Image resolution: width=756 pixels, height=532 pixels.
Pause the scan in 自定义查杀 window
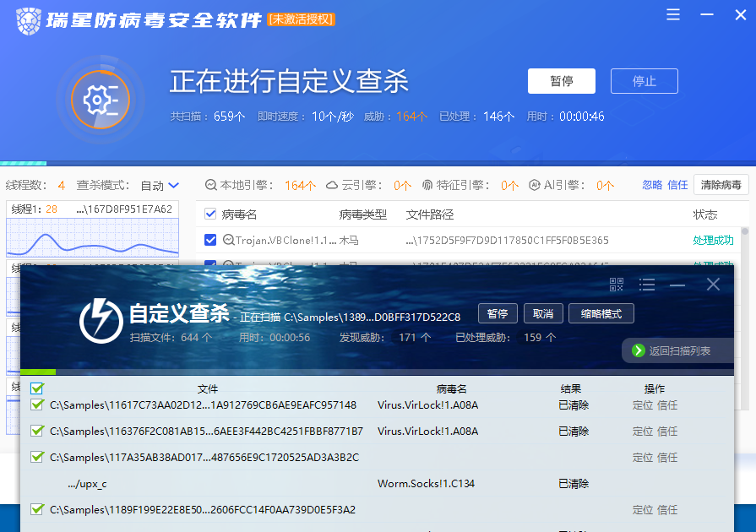(x=498, y=313)
